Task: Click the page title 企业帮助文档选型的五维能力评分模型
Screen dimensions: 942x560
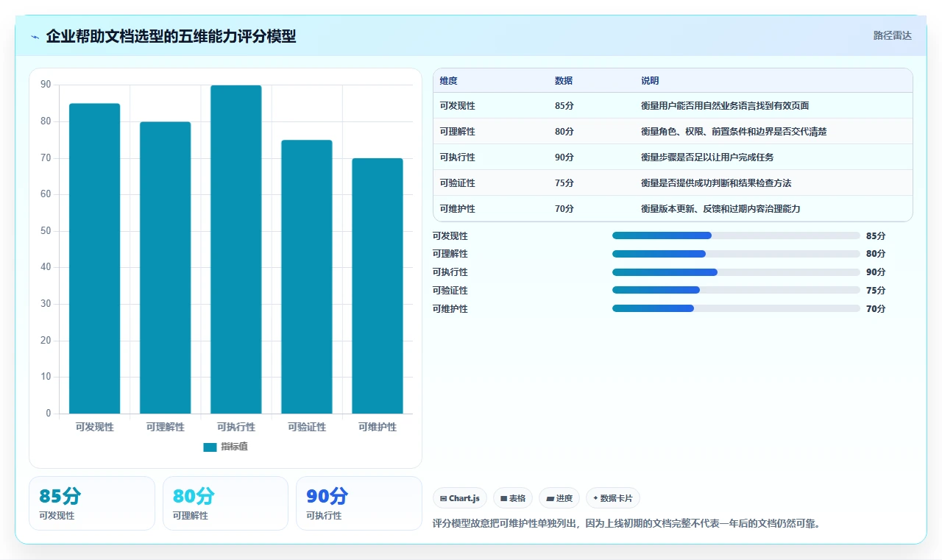Action: 171,36
